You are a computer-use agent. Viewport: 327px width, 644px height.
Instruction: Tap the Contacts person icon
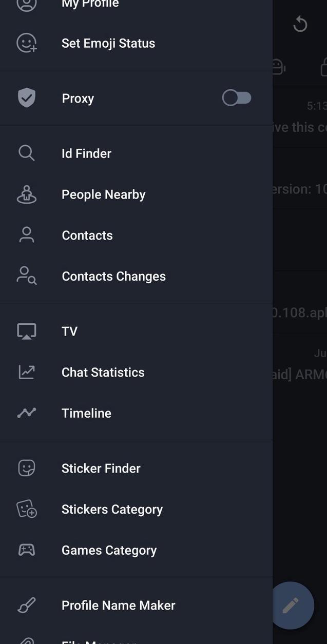[x=26, y=235]
